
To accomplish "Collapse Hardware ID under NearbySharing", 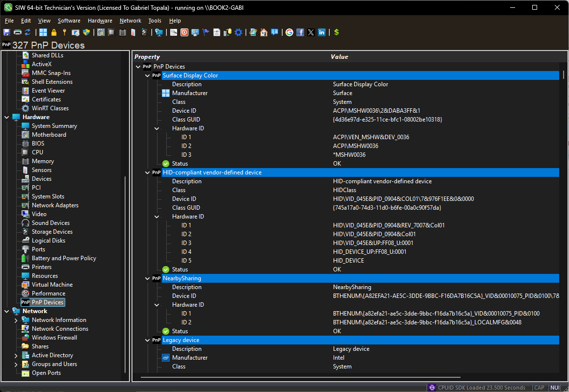I will (157, 305).
